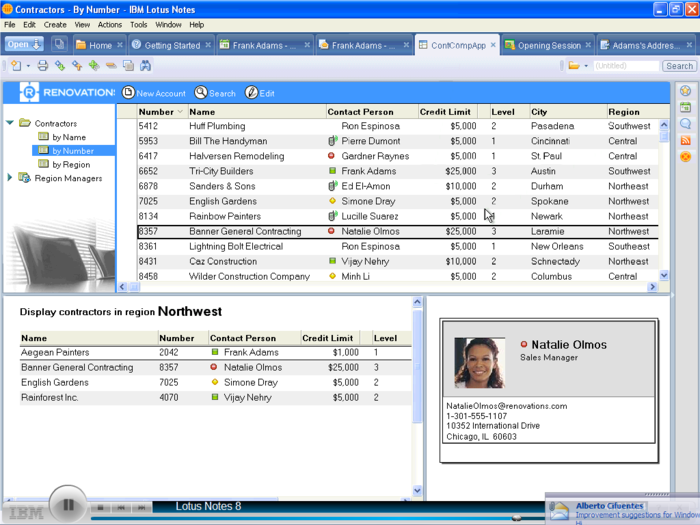The image size is (700, 525).
Task: Click the new document toolbar icon
Action: tap(17, 66)
